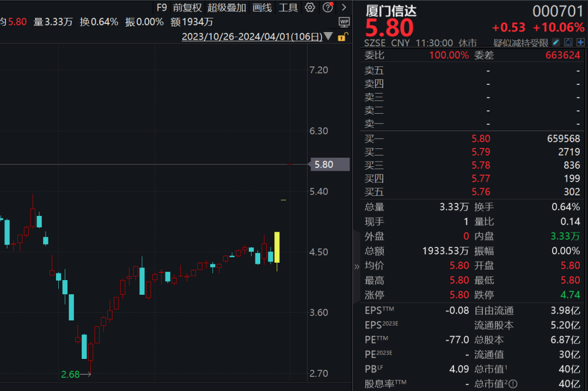
Task: Click the pencil edit icon by 疑似减持受限
Action: pos(556,42)
